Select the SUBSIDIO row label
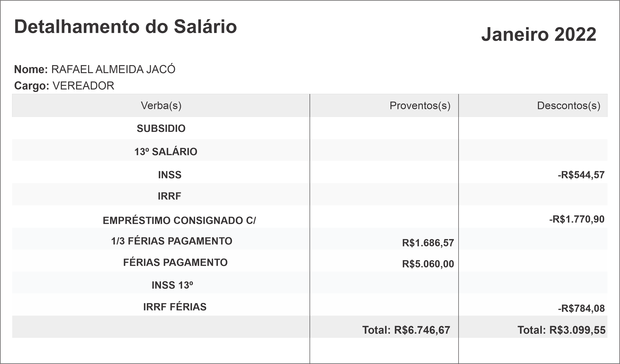This screenshot has width=620, height=364. tap(161, 128)
